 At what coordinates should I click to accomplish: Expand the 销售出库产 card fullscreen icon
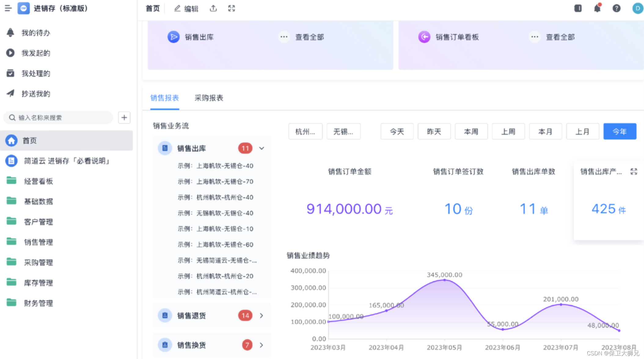click(634, 172)
